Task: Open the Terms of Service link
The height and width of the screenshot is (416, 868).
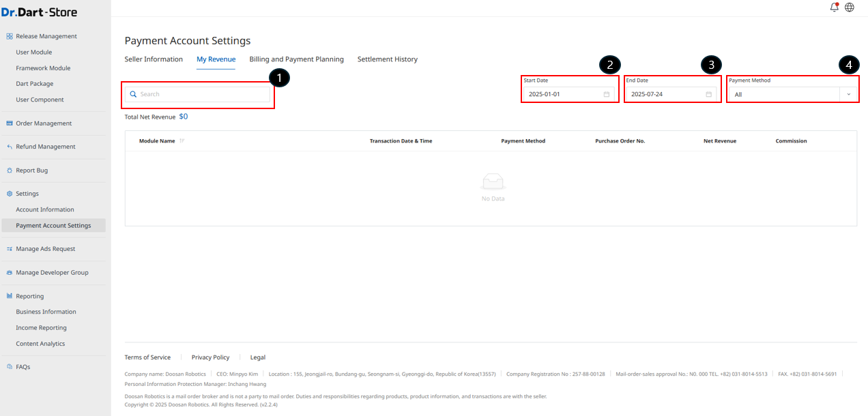Action: point(147,357)
